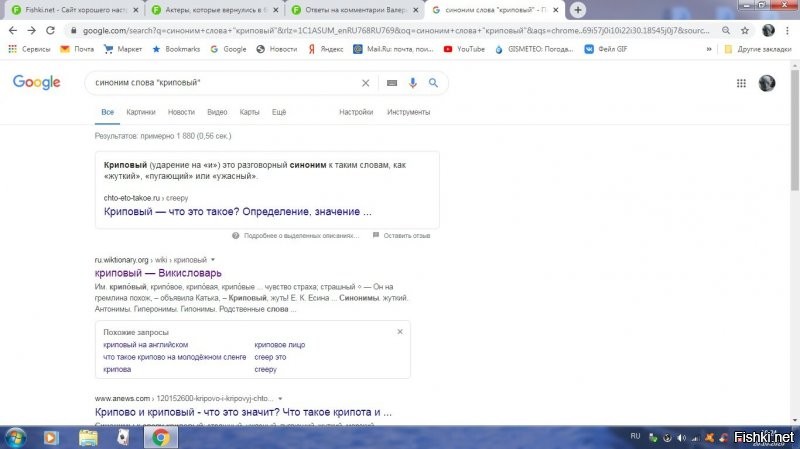
Task: Select the Все search tab
Action: pyautogui.click(x=107, y=112)
